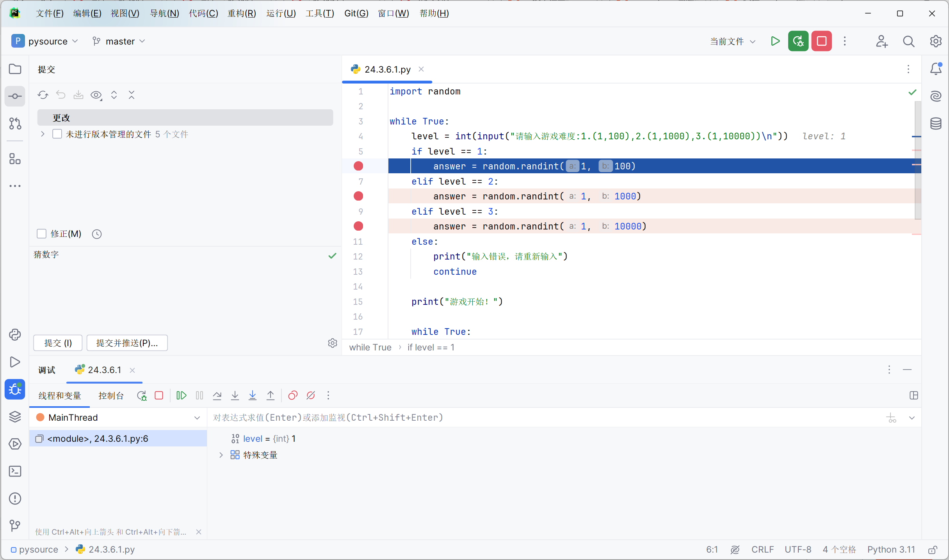Open the Pull Requests sidebar icon
Screen dimensions: 949x560
click(15, 123)
